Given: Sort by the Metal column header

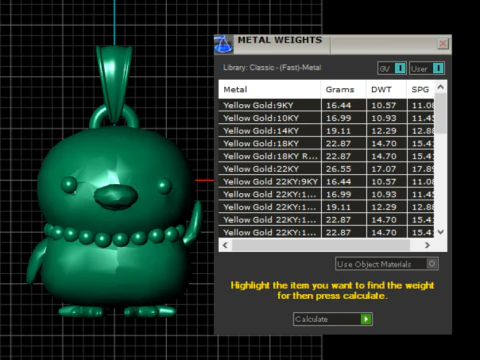Looking at the screenshot, I should [x=269, y=89].
